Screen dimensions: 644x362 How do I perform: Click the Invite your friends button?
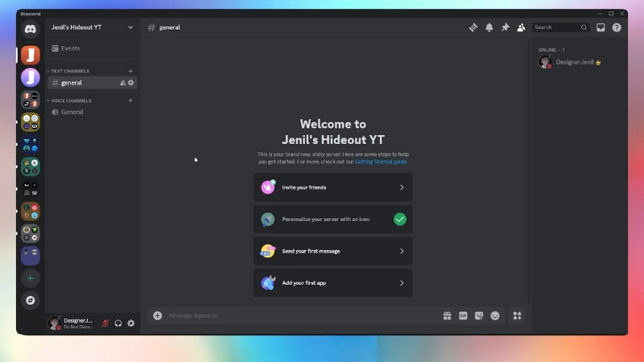coord(332,187)
